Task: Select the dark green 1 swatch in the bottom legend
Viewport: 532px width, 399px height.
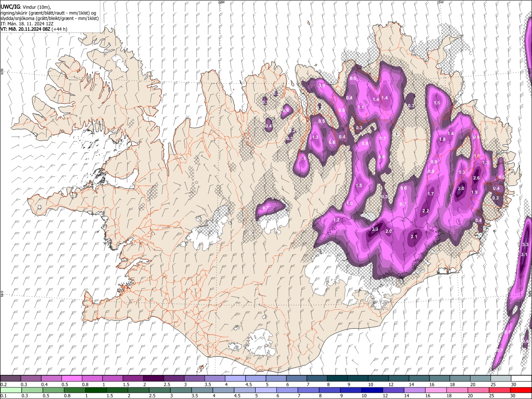Action: coord(96,390)
